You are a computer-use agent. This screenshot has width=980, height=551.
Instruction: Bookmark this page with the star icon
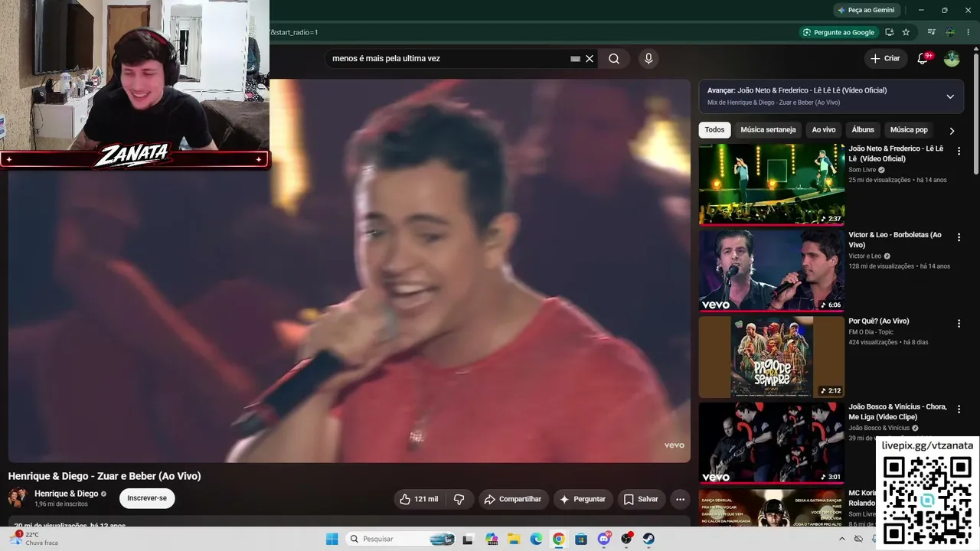coord(906,32)
